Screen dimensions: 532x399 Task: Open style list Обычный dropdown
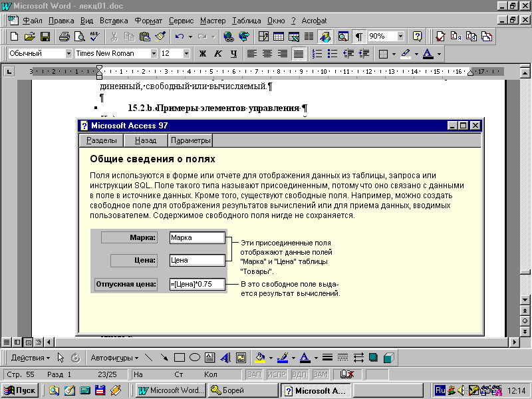pyautogui.click(x=68, y=53)
